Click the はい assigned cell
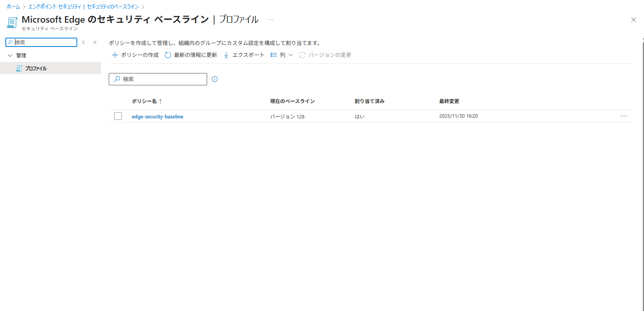Viewport: 644px width, 311px height. (360, 116)
